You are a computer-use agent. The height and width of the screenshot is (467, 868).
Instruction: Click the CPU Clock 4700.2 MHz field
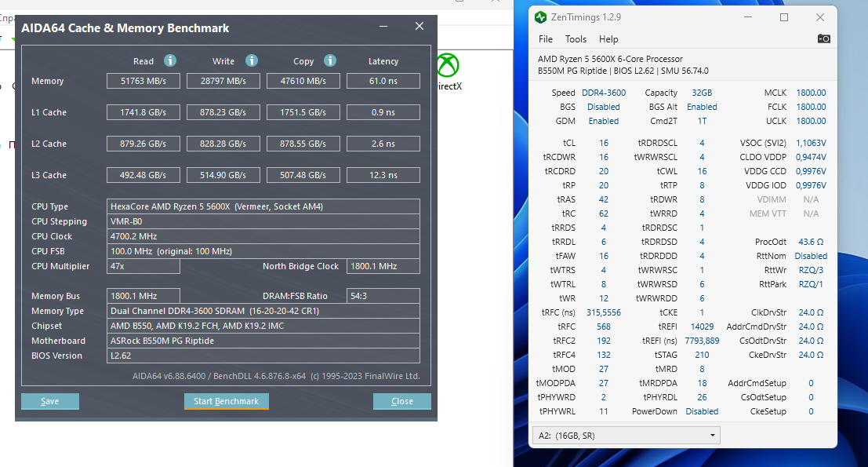click(263, 236)
